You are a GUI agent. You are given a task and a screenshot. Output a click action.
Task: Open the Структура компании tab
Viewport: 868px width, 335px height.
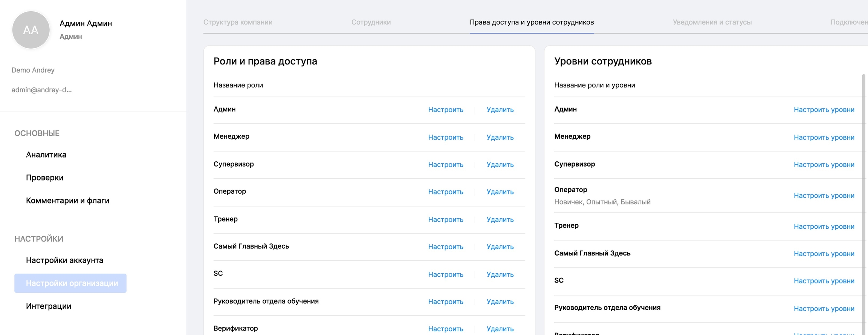[x=238, y=22]
